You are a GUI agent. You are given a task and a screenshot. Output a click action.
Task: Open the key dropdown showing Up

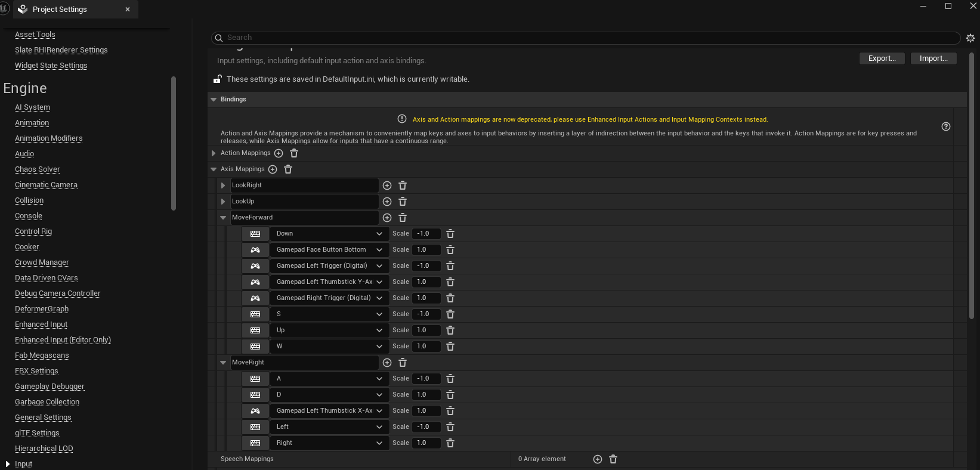(329, 330)
